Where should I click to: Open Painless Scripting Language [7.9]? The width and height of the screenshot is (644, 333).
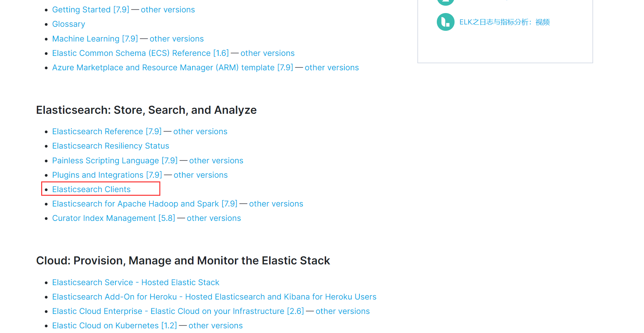(115, 161)
